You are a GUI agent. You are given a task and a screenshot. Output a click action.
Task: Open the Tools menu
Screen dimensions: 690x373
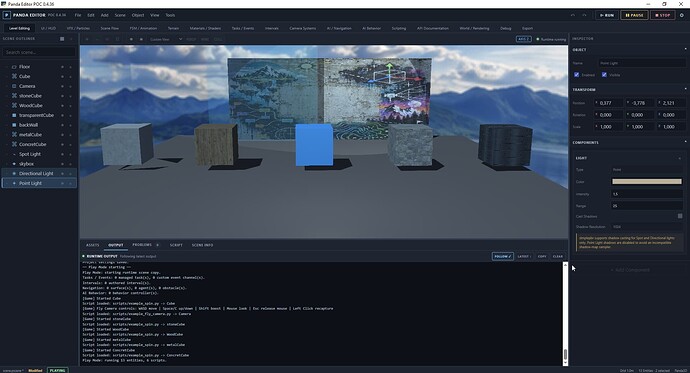[170, 15]
